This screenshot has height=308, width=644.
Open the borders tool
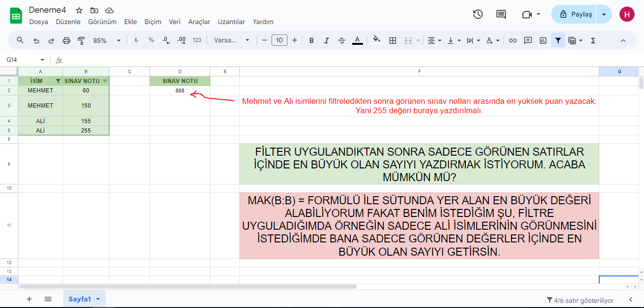point(392,41)
